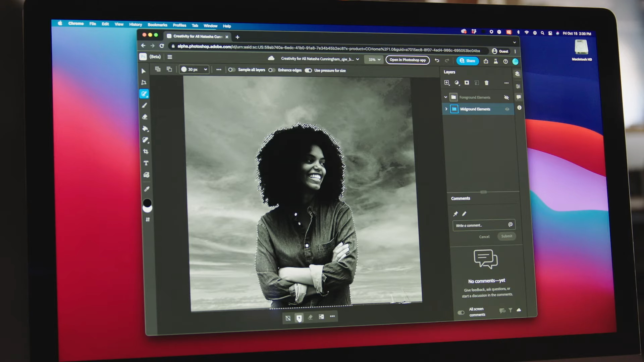Open the Chrome Profiles menu
This screenshot has width=644, height=362.
[179, 25]
